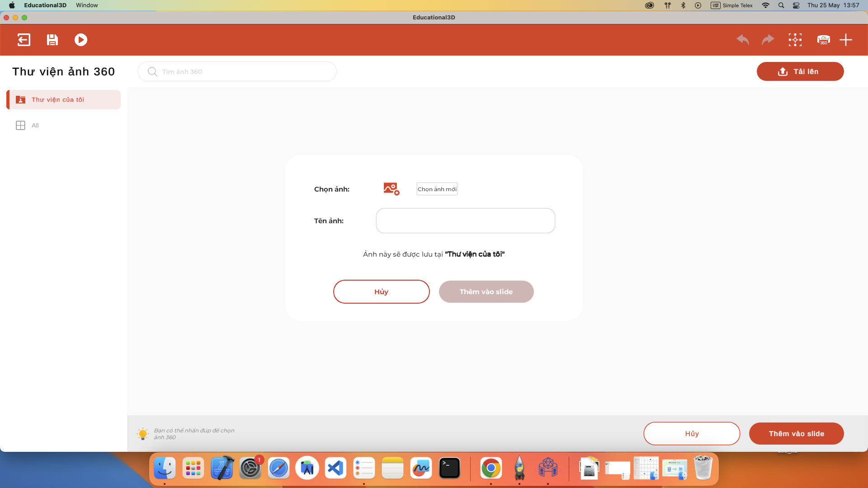Click the save floppy disk icon
Viewport: 868px width, 488px height.
coord(52,40)
